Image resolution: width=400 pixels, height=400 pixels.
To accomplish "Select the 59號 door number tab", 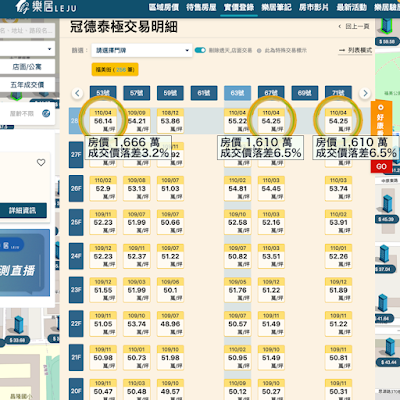I will click(170, 93).
